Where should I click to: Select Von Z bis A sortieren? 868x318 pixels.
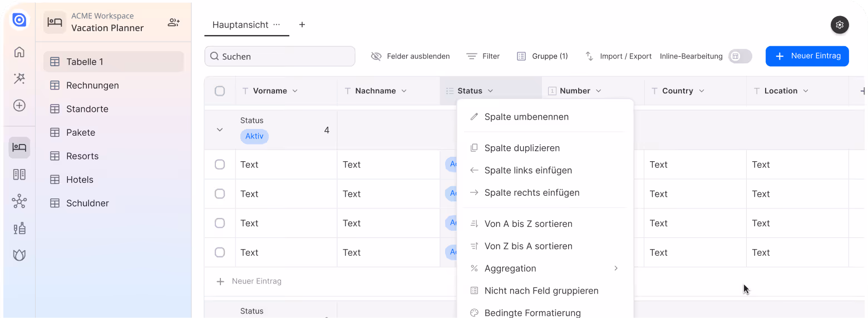click(x=545, y=246)
